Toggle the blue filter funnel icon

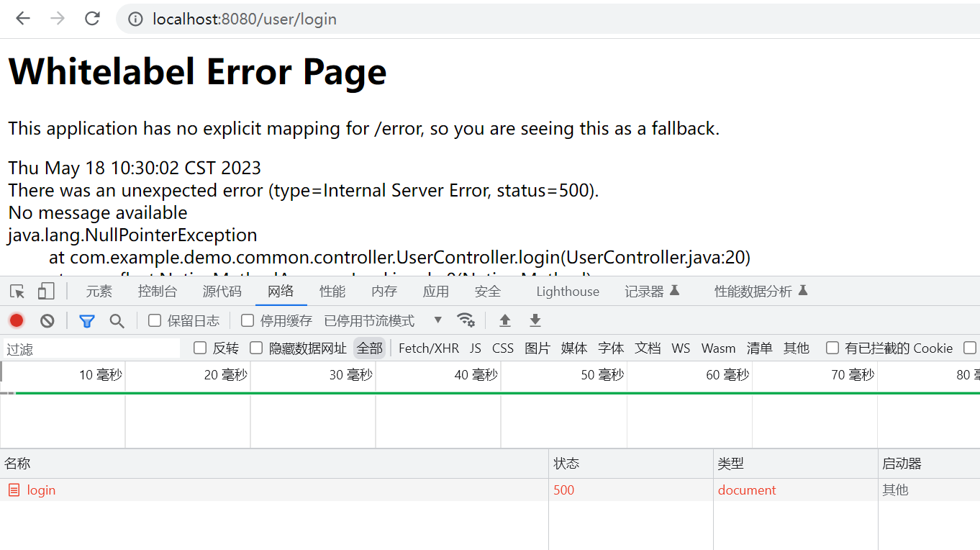click(x=87, y=321)
